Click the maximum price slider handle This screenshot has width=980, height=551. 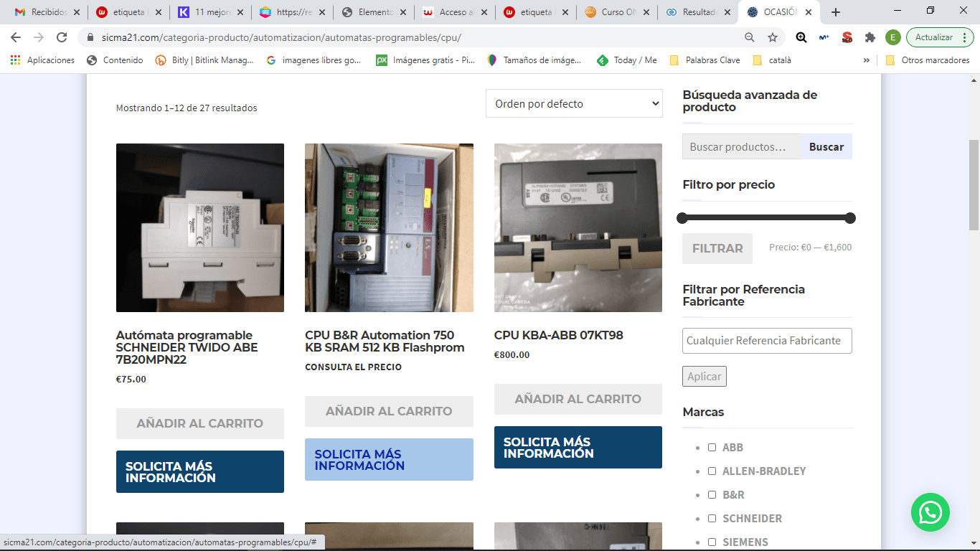click(850, 218)
